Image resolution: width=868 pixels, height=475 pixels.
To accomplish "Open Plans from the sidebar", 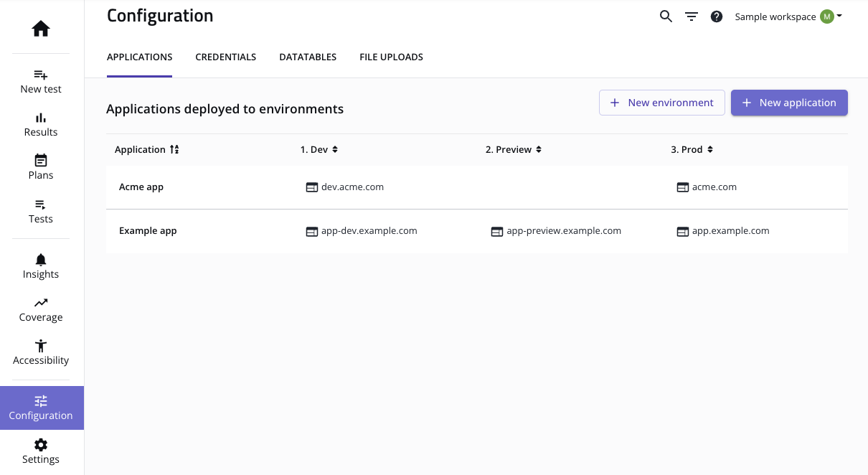I will coord(41,167).
